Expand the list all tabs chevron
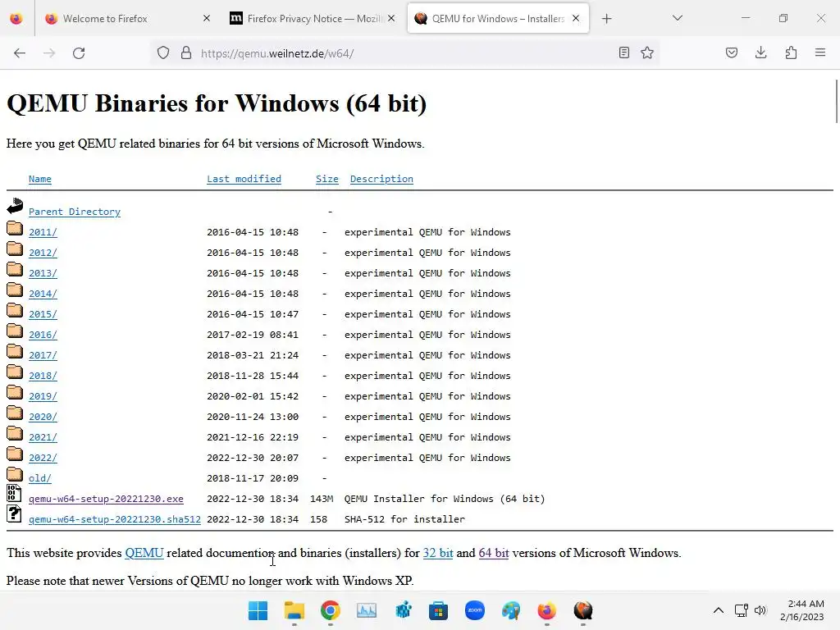This screenshot has height=630, width=840. 677,18
